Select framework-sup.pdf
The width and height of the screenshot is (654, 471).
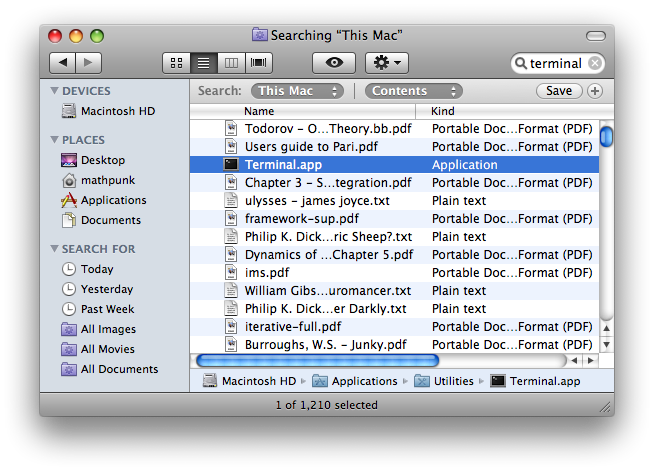coord(394,219)
